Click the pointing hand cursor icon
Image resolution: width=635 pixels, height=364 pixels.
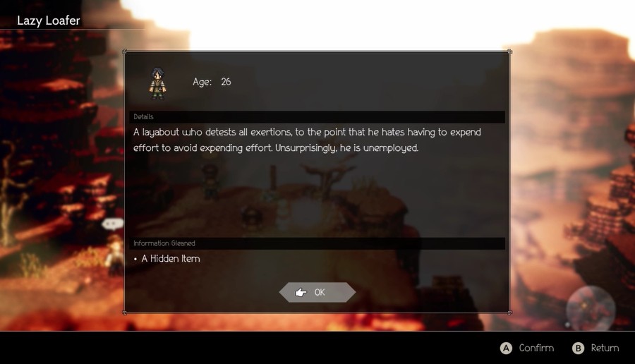(x=301, y=292)
